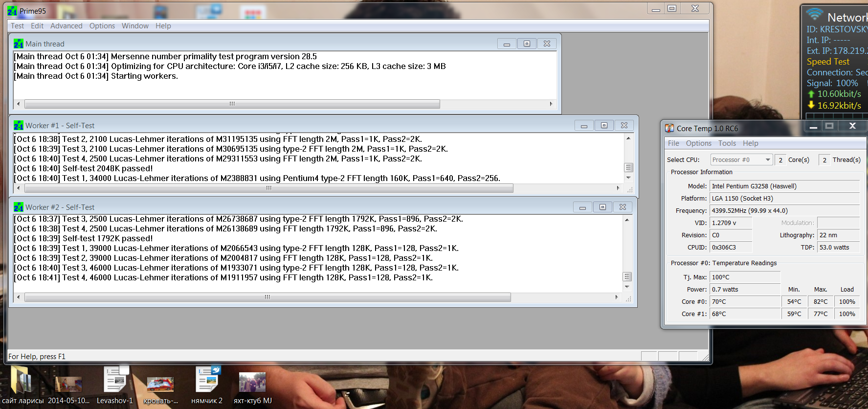The width and height of the screenshot is (868, 409).
Task: Click the Platform field showing LGA 1150
Action: click(x=785, y=199)
